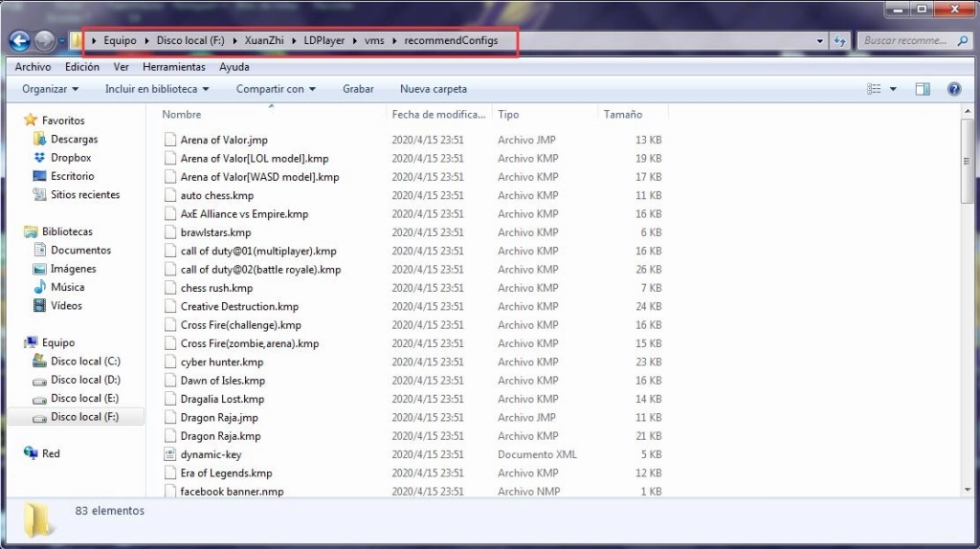This screenshot has height=549, width=980.
Task: Click the file list vertical scrollbar thumb
Action: pyautogui.click(x=967, y=161)
